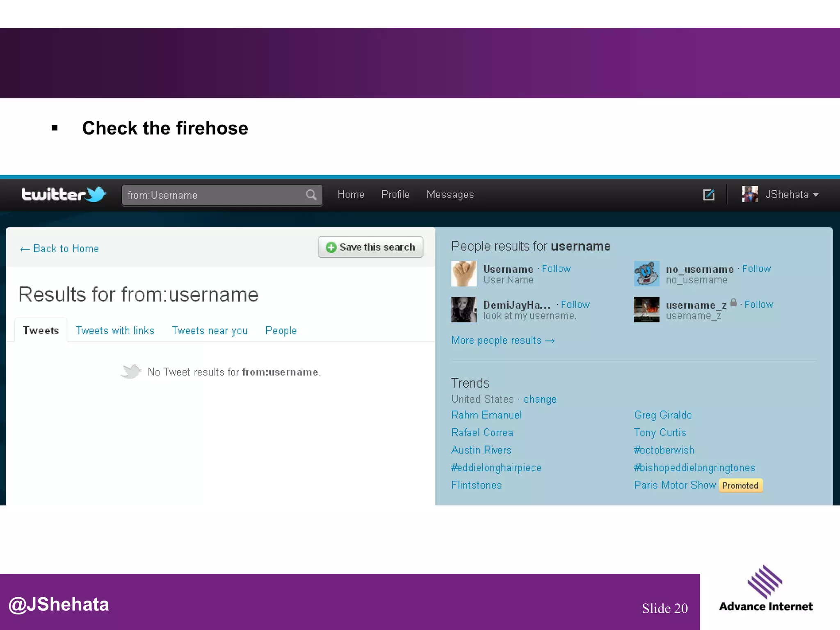Click the search magnifier icon
The image size is (840, 630).
pyautogui.click(x=311, y=195)
